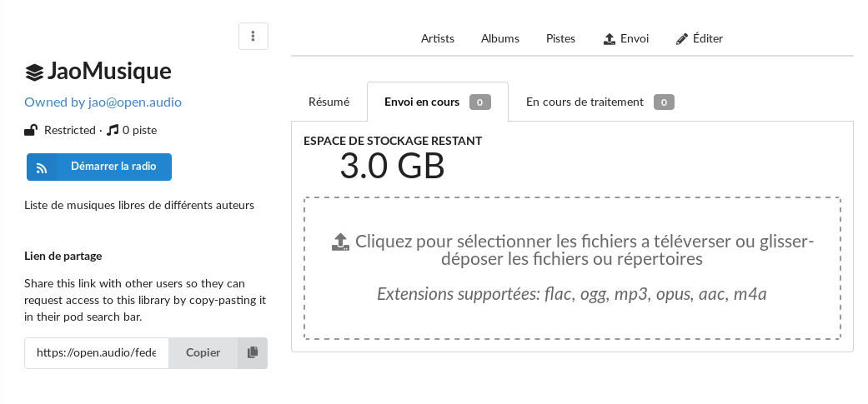This screenshot has height=404, width=868.
Task: Click the clipboard copy icon
Action: (253, 352)
